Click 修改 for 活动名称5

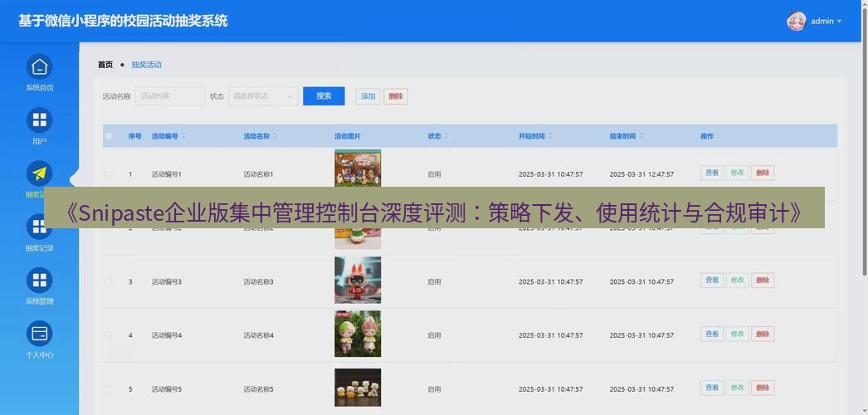pyautogui.click(x=738, y=388)
